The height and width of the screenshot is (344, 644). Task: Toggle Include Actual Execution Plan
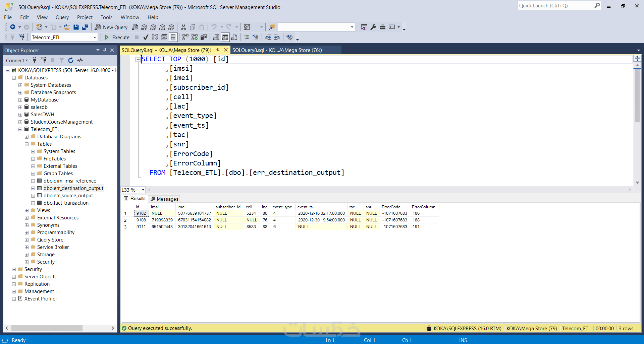tap(185, 37)
